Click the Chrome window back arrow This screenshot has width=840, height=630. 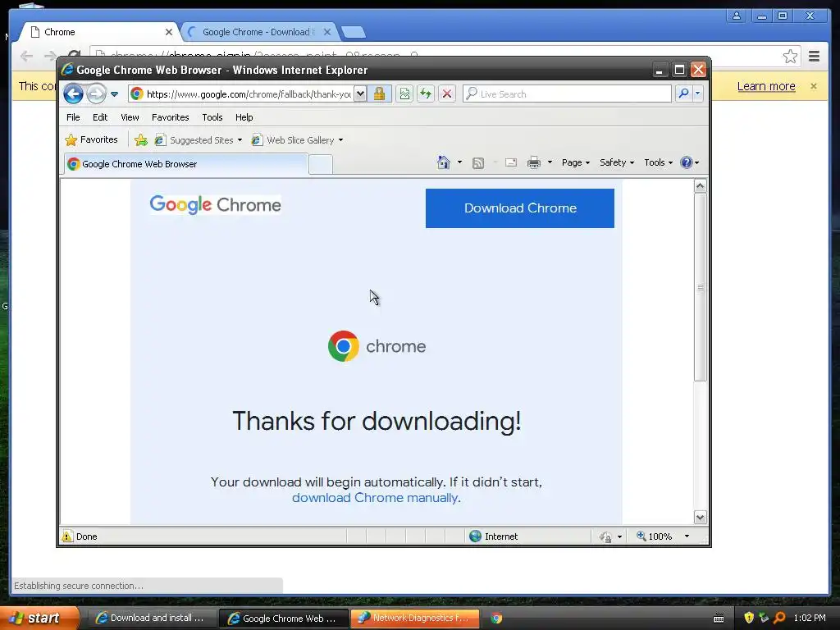pyautogui.click(x=26, y=56)
